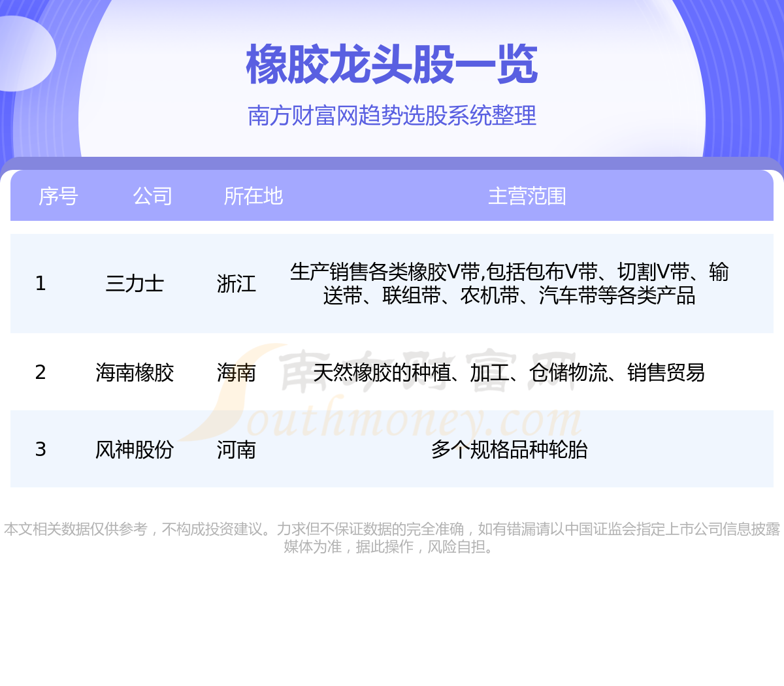
Task: Select company cell 三力士
Action: (135, 284)
